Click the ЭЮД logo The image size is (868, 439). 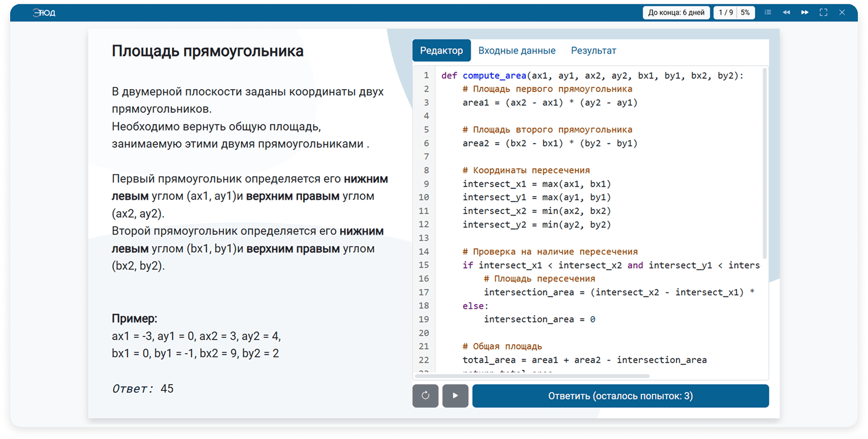click(x=44, y=13)
